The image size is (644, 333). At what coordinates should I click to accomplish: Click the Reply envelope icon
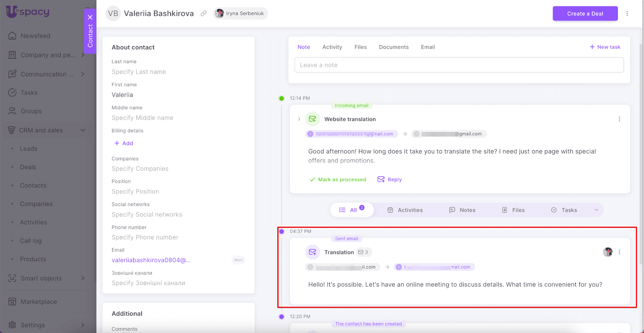click(x=381, y=180)
